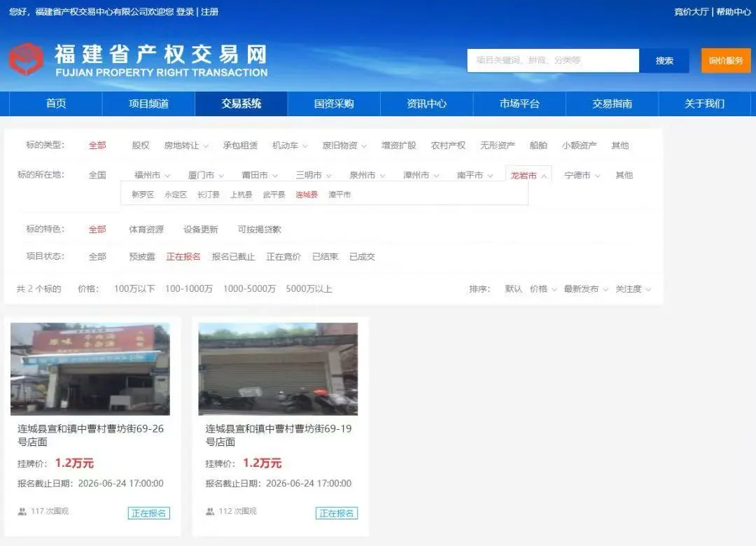Focus the project keyword search field
Viewport: 756px width, 546px height.
[553, 60]
